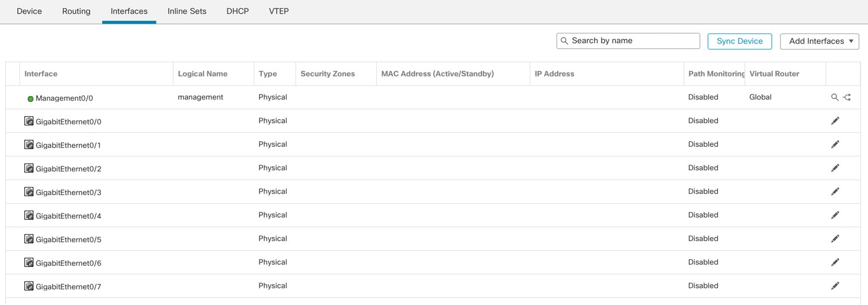The height and width of the screenshot is (305, 868).
Task: Click the GigabitEthernet0/1 interface status icon
Action: pos(29,144)
